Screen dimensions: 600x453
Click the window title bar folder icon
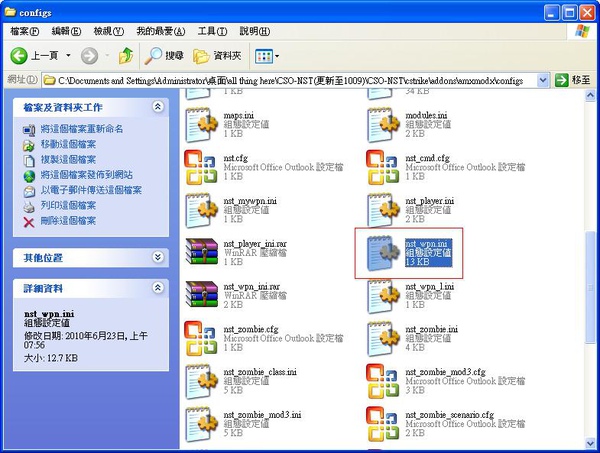10,12
